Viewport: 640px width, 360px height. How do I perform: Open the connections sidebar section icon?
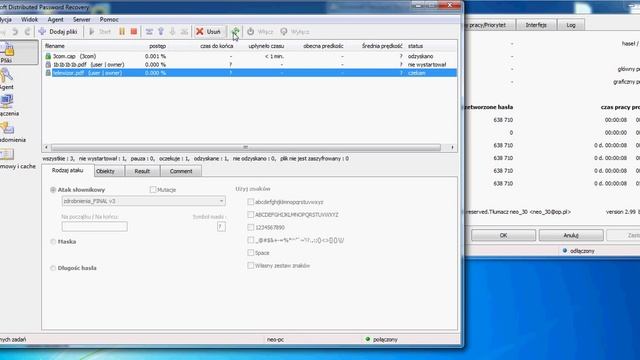pyautogui.click(x=7, y=102)
